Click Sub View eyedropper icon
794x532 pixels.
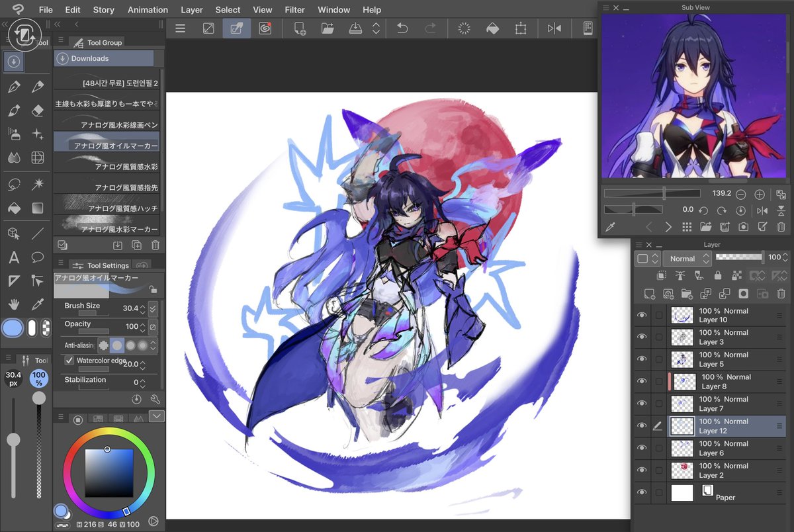coord(611,227)
